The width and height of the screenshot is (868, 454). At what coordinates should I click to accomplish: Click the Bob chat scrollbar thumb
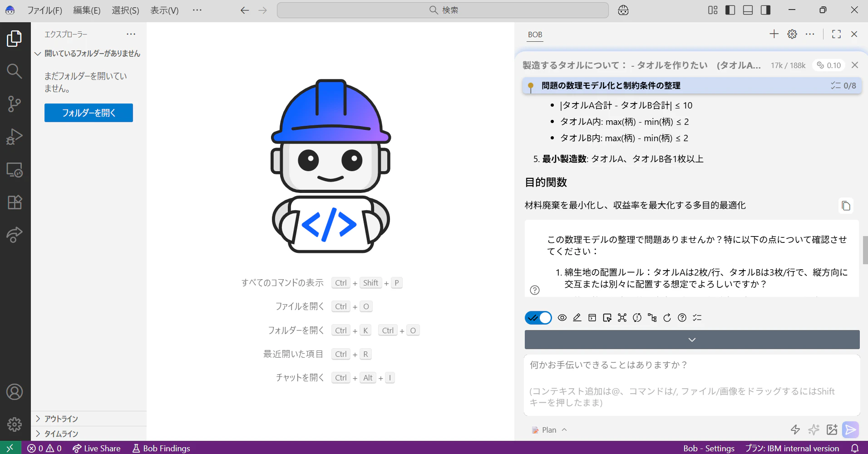(865, 250)
